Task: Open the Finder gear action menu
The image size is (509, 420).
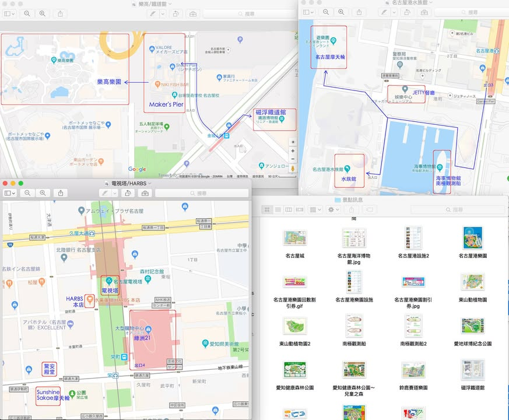Action: pos(334,209)
